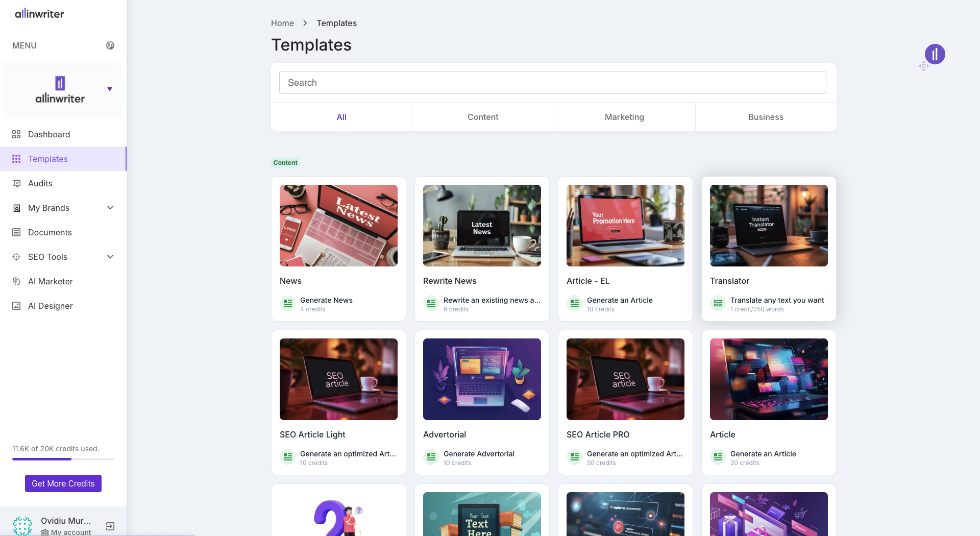
Task: Click the floating purple allinwriter assistant bubble
Action: click(935, 54)
